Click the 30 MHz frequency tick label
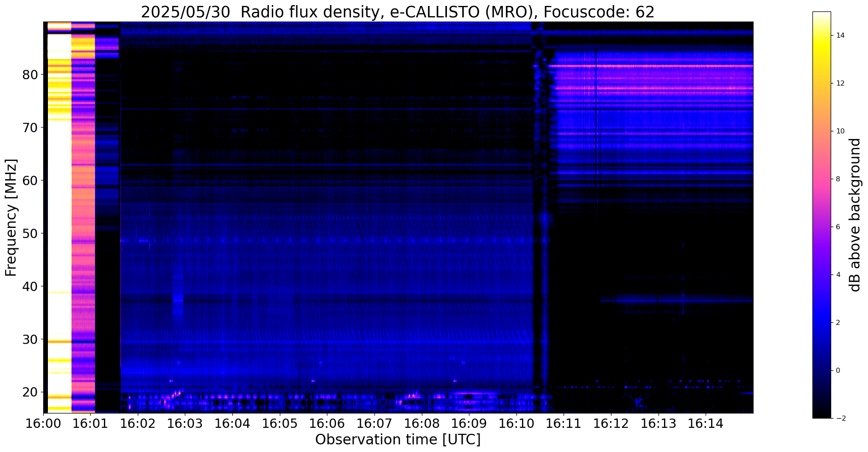The height and width of the screenshot is (452, 868). (30, 339)
